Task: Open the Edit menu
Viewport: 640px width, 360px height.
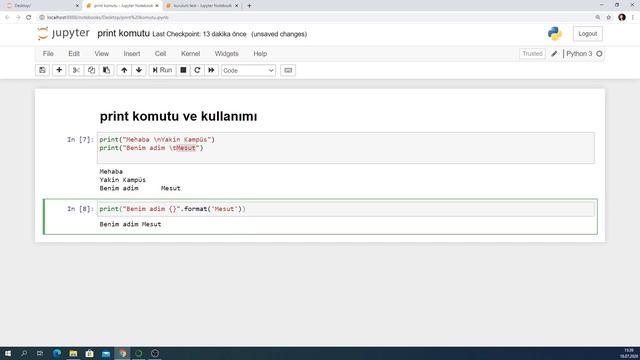Action: point(74,53)
